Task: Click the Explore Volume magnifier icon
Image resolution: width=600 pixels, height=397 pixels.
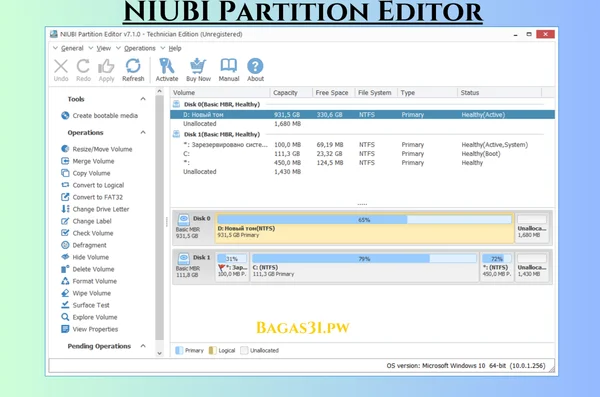Action: tap(65, 317)
